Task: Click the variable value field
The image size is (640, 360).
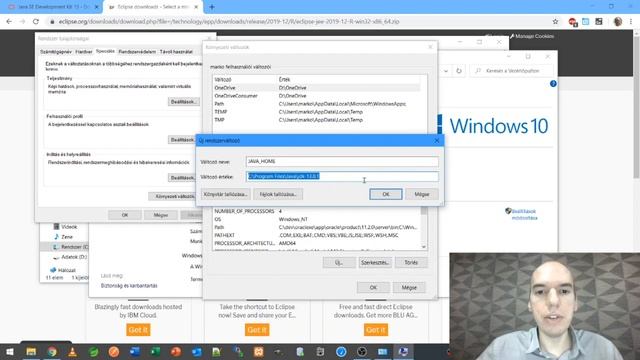Action: pos(342,176)
